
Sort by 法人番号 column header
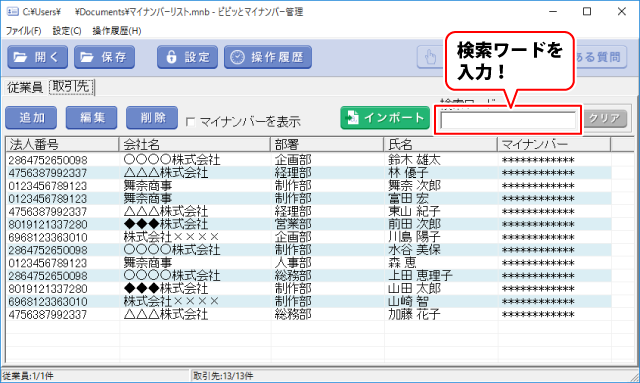point(62,144)
